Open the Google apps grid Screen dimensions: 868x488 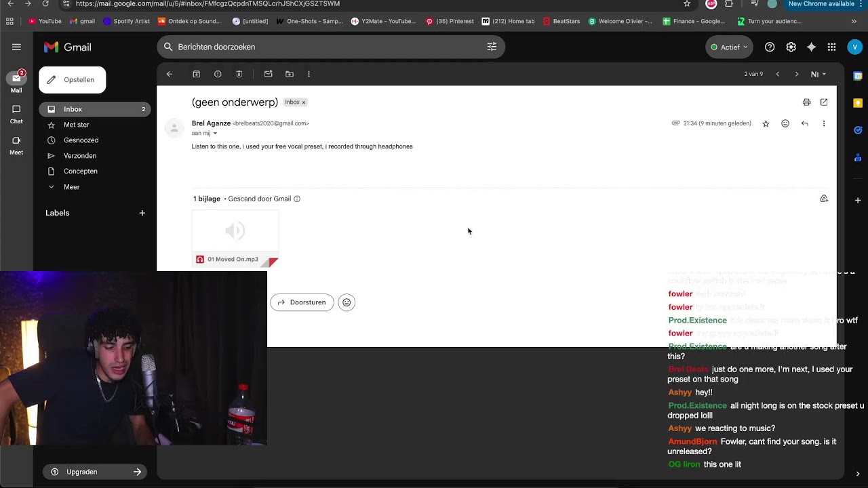tap(832, 47)
